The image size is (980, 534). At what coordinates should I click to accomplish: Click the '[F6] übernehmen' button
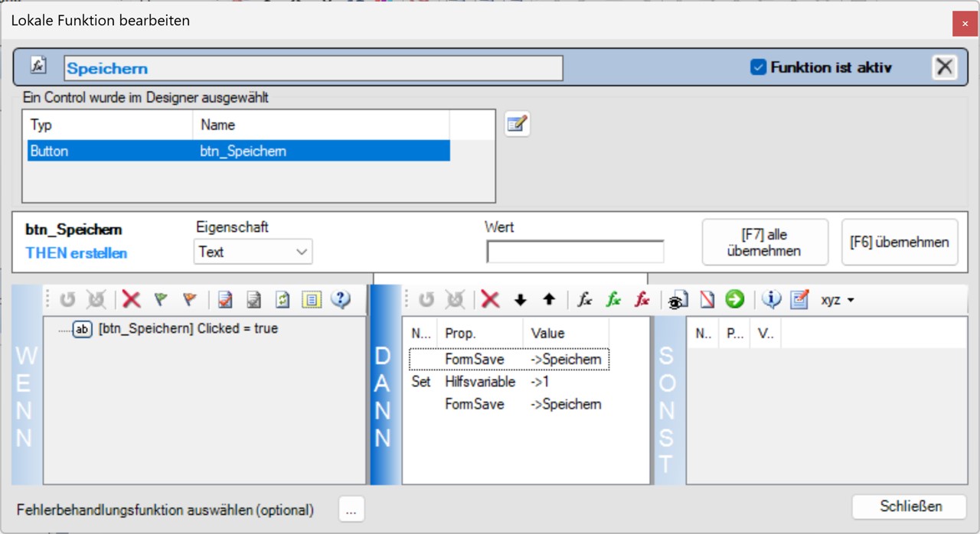tap(899, 243)
